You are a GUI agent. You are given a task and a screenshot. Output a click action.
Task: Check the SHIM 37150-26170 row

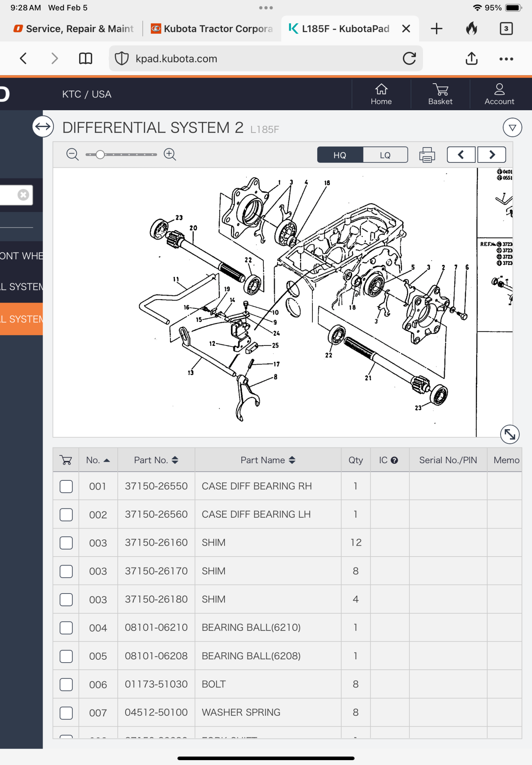pos(66,571)
